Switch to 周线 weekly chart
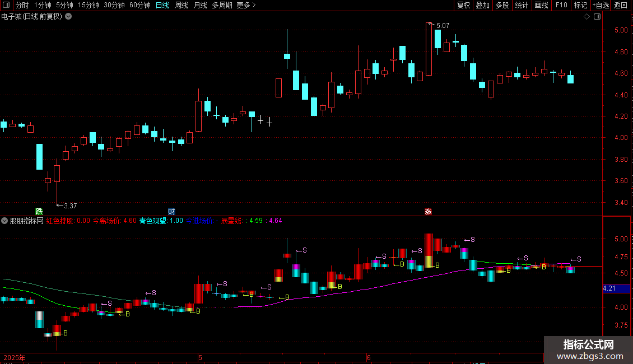Viewport: 633px width, 364px height. [181, 5]
